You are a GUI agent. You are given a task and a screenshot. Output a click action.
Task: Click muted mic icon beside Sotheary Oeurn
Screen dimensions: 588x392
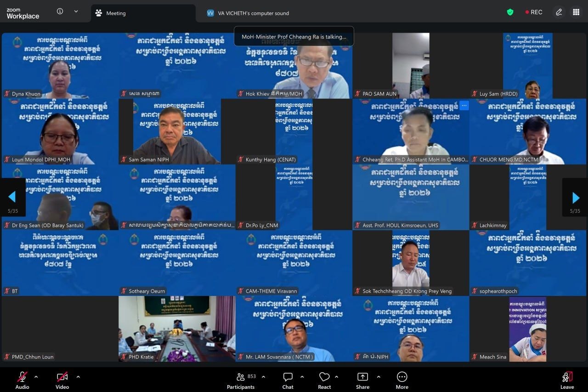tap(124, 291)
